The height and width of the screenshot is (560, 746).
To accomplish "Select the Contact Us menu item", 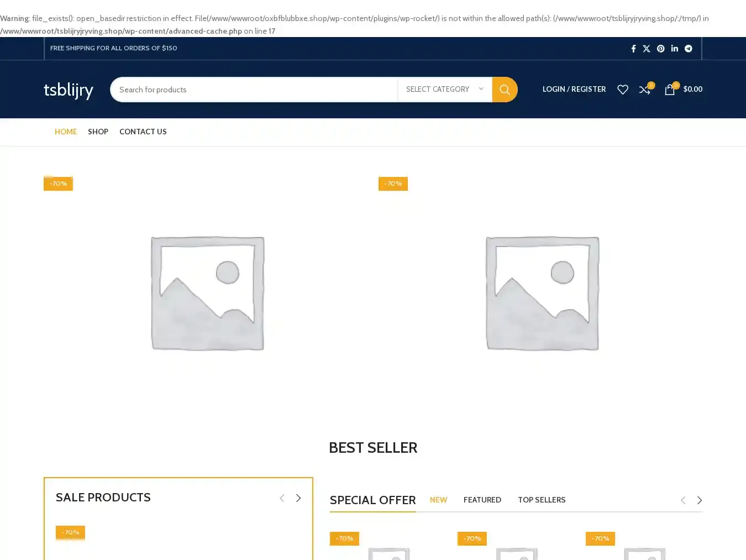I will tap(143, 132).
